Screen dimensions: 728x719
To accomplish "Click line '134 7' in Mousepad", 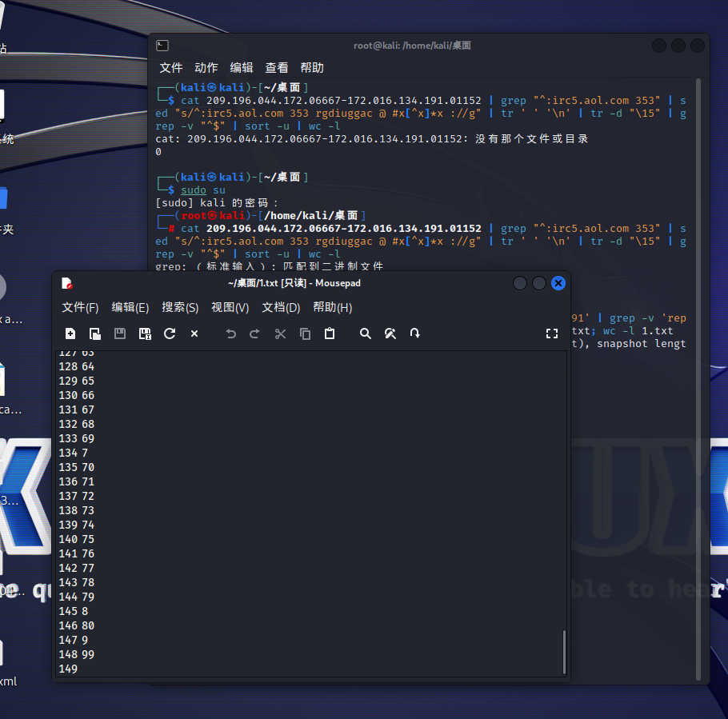I will click(x=74, y=453).
